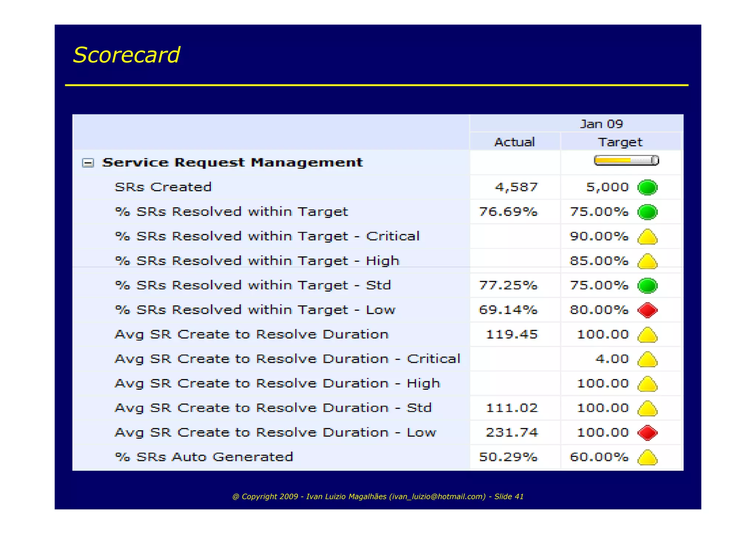Click red icon for Avg Duration - Low
This screenshot has width=756, height=534.
[647, 433]
